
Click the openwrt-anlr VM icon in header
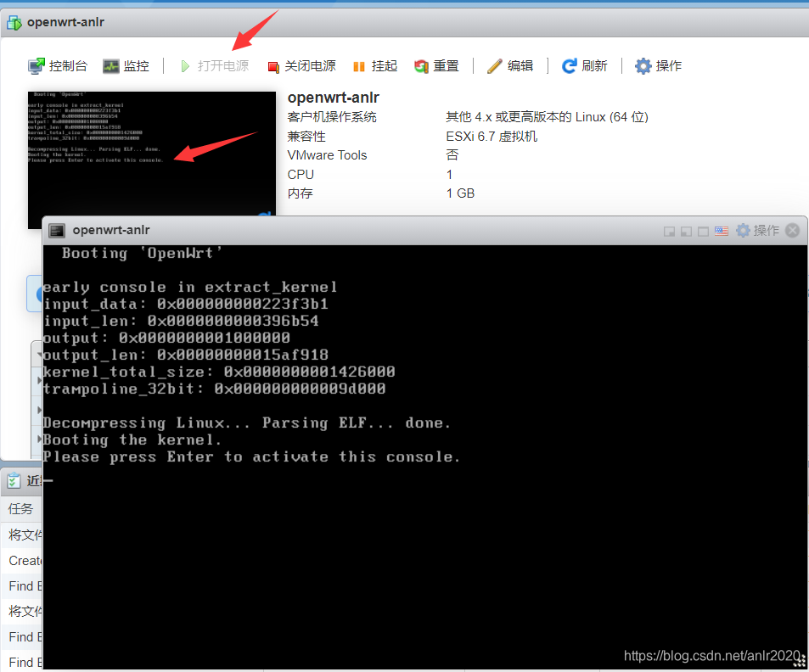point(14,23)
